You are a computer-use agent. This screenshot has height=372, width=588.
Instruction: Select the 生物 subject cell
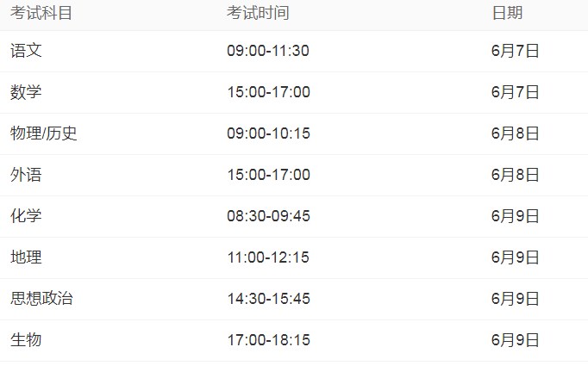[x=26, y=340]
